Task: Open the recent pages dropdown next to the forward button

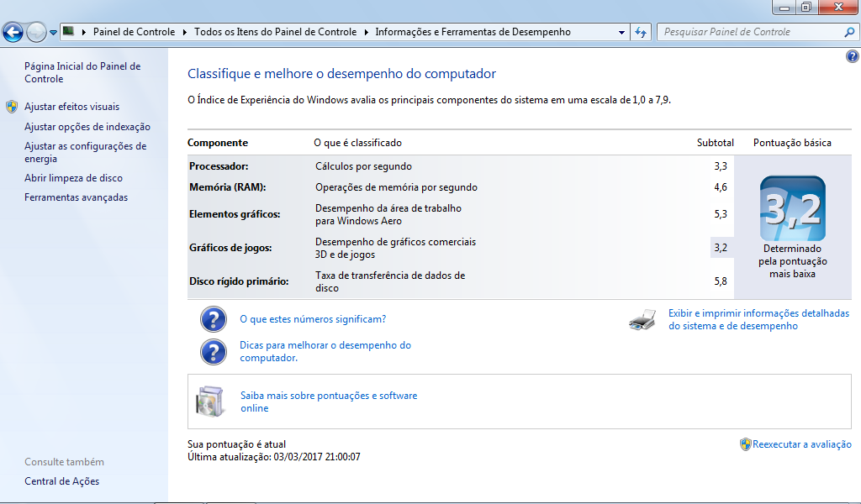Action: pos(54,33)
